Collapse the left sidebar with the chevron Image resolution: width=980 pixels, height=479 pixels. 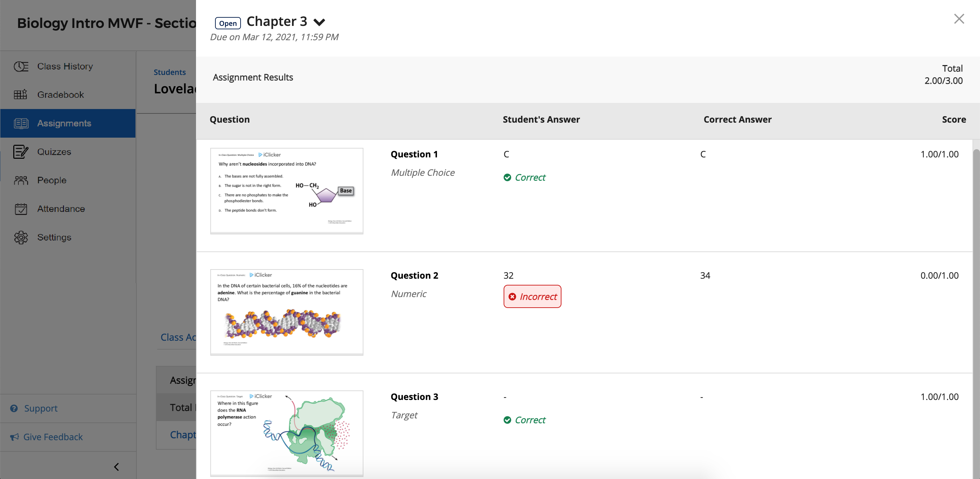pos(117,466)
